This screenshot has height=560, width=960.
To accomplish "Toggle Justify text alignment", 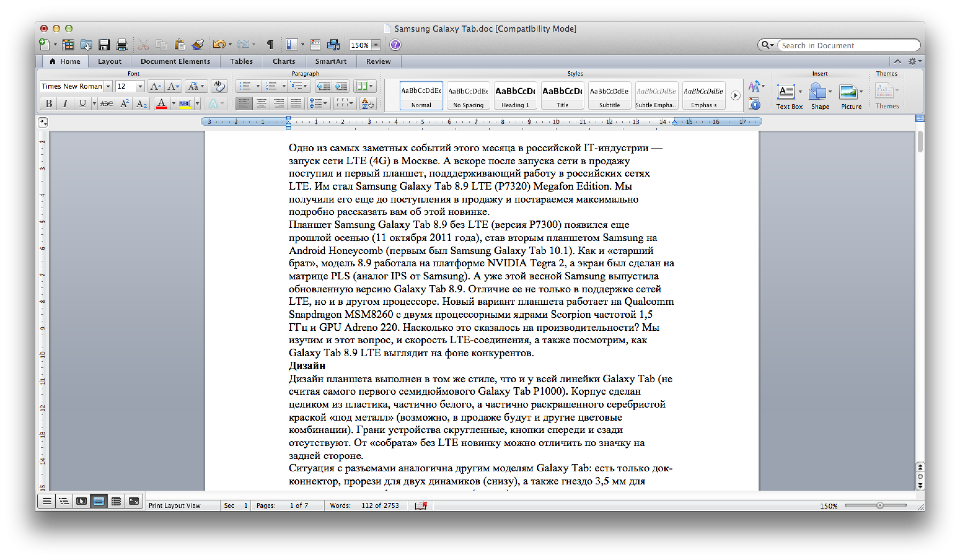I will (296, 104).
